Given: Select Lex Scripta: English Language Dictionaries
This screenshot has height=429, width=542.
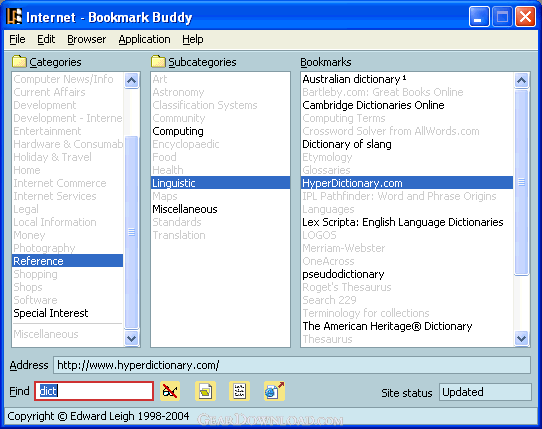Looking at the screenshot, I should coord(407,222).
